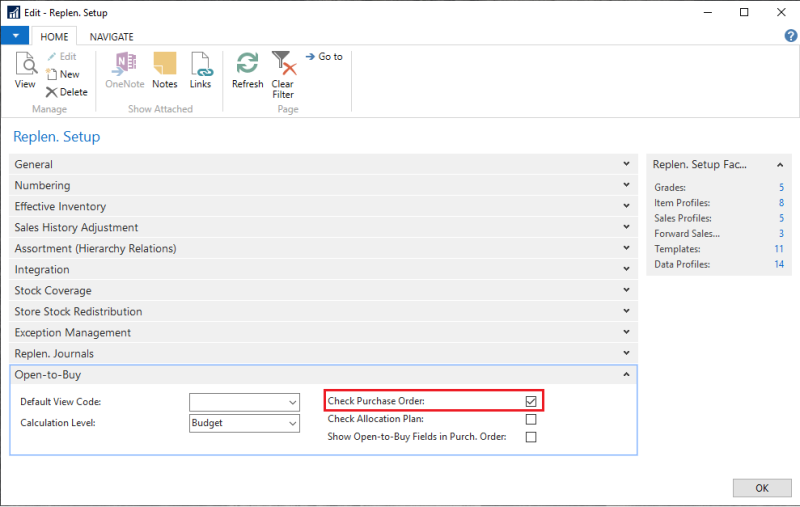Viewport: 800px width, 507px height.
Task: Expand the Numbering FastTab
Action: coord(323,185)
